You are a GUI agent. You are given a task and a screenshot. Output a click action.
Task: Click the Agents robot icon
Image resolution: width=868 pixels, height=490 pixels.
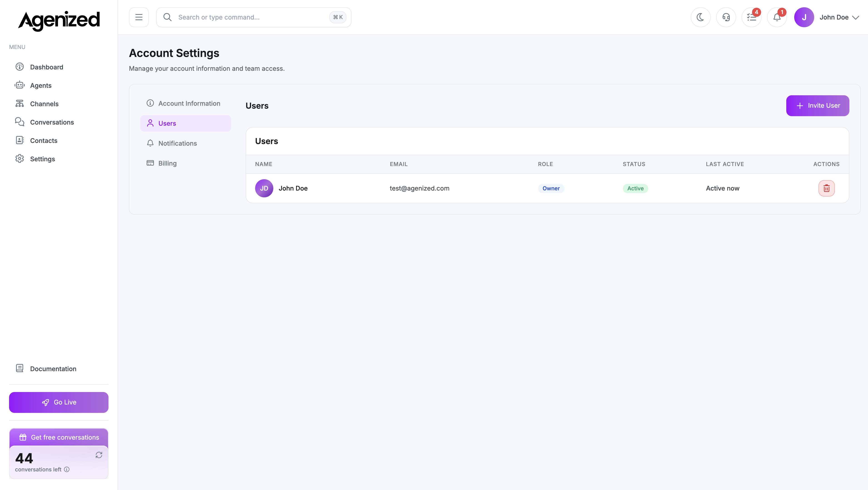tap(20, 85)
